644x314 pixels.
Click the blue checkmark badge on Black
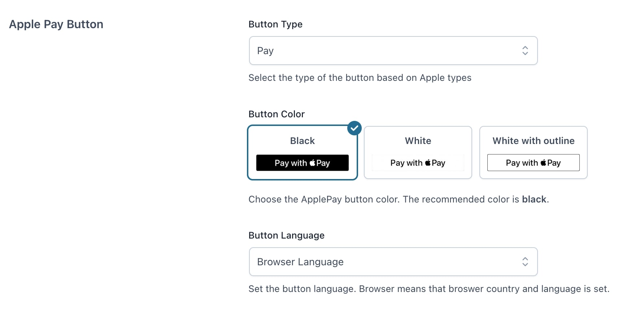354,128
